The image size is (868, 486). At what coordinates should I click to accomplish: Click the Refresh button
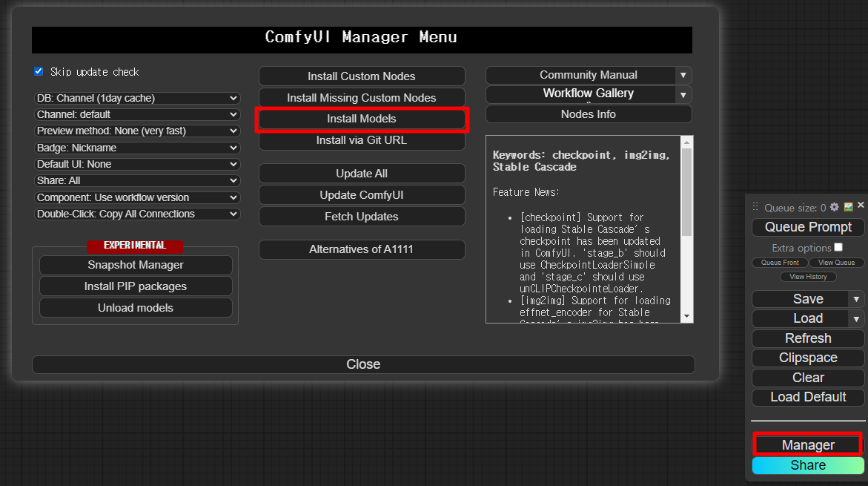[808, 338]
